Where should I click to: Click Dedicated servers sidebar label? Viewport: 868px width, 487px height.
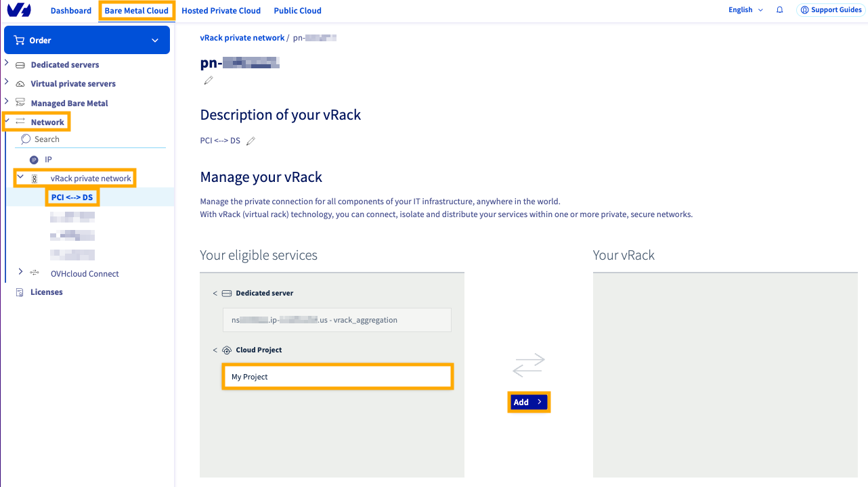(65, 65)
